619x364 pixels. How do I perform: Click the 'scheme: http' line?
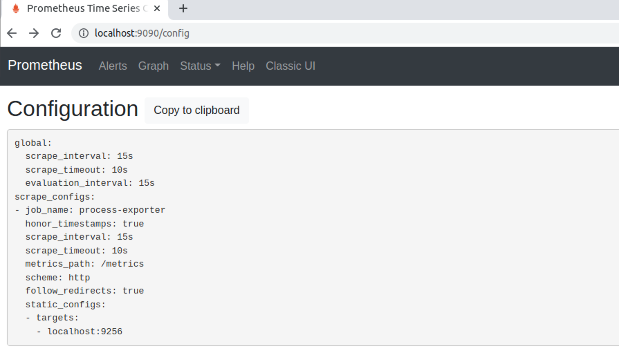(x=57, y=278)
